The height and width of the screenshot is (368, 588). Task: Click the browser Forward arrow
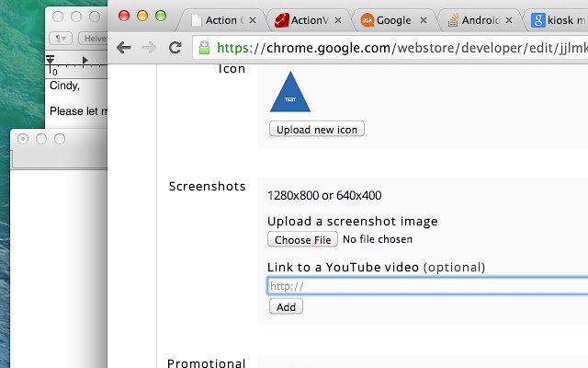(x=149, y=48)
